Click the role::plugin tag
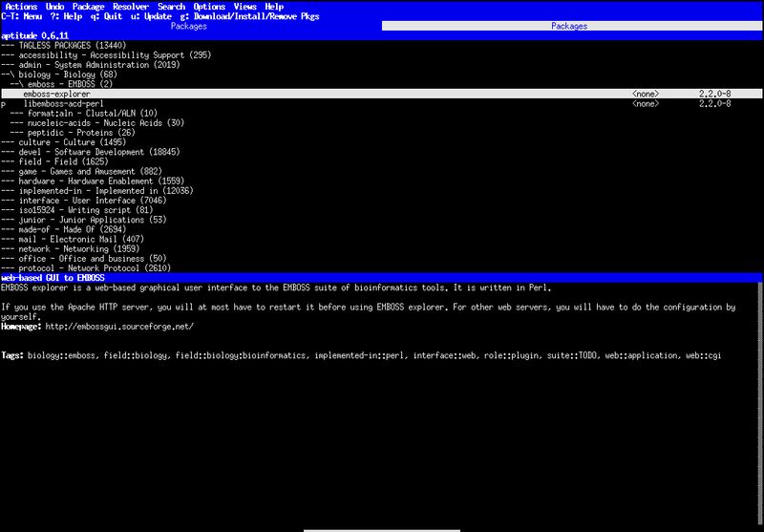This screenshot has width=764, height=532. 511,355
